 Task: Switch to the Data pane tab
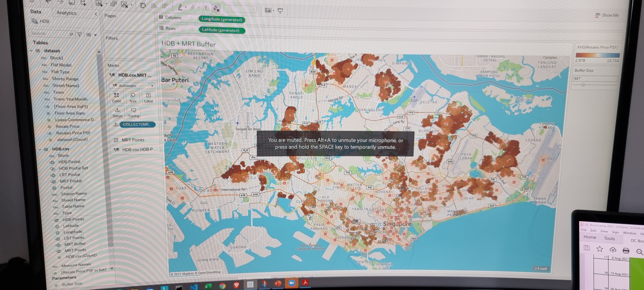click(36, 11)
